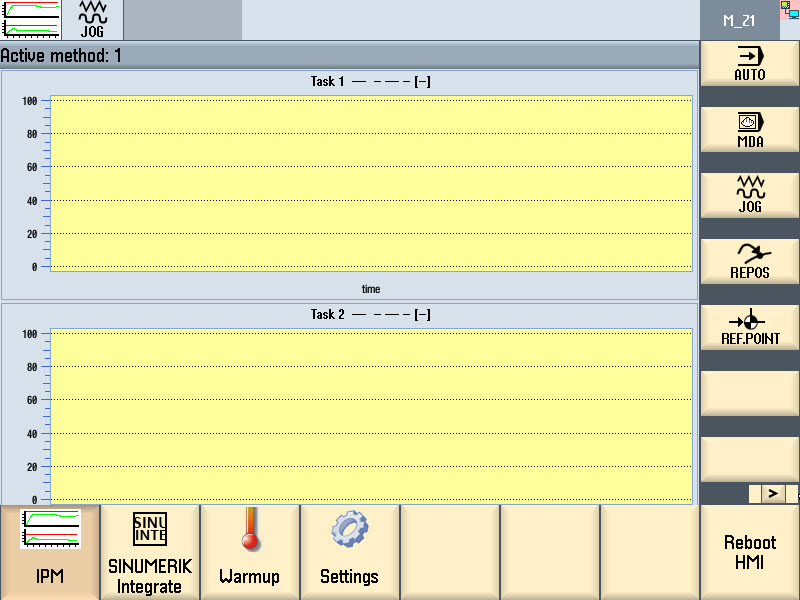Click the Task 2 chart title
This screenshot has height=600, width=800.
point(370,314)
